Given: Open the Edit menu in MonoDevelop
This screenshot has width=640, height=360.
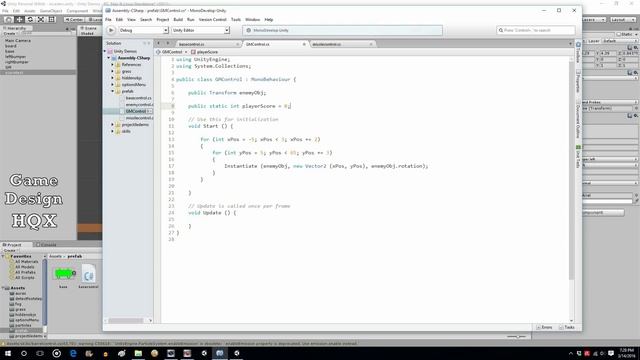Looking at the screenshot, I should pos(119,20).
